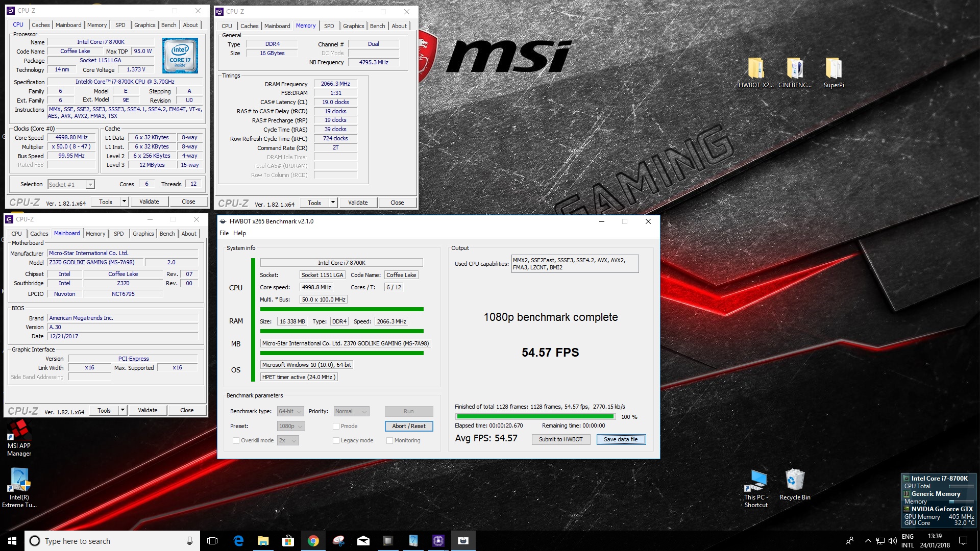Viewport: 980px width, 551px height.
Task: Open the Benchmark type 64-bit dropdown
Action: pos(290,411)
